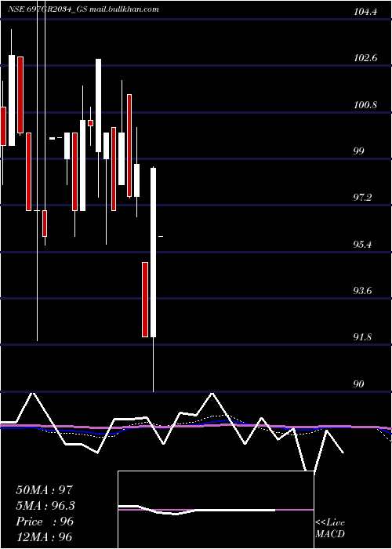Click the <<Live MACD label
Image resolution: width=392 pixels, height=549 pixels.
point(330,528)
